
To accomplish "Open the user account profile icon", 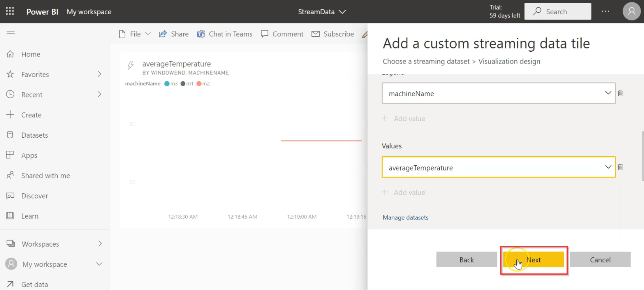I will 631,11.
